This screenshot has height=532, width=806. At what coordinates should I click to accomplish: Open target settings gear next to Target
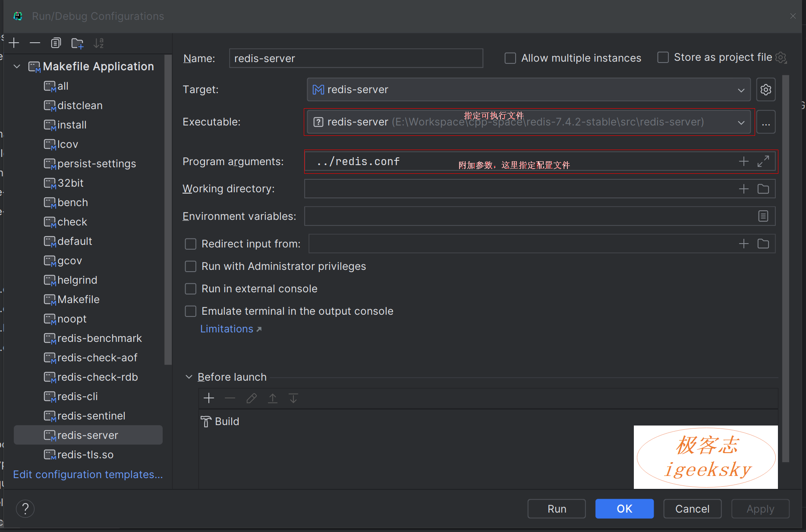click(x=765, y=90)
